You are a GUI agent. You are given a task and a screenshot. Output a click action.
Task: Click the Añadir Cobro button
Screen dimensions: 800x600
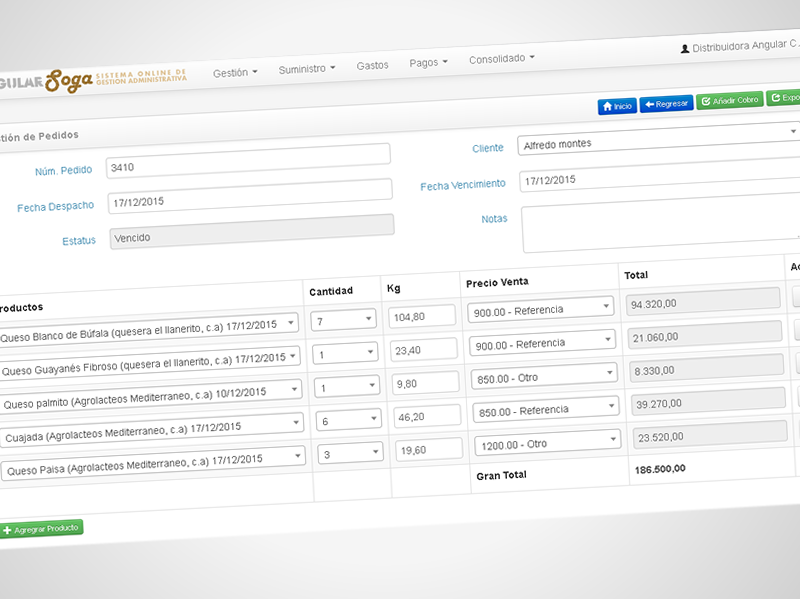click(x=730, y=100)
